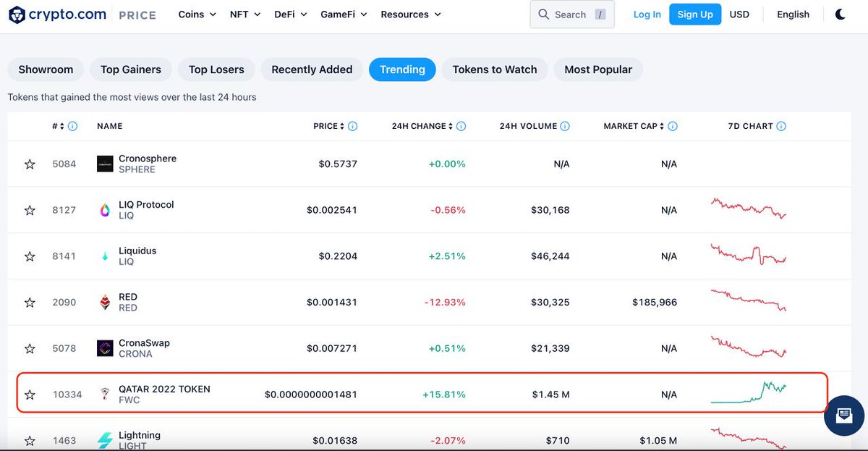
Task: Click the Log In link
Action: [x=647, y=14]
